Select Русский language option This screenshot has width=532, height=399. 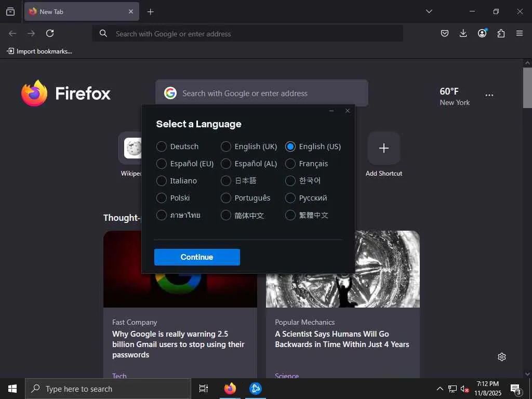click(307, 198)
